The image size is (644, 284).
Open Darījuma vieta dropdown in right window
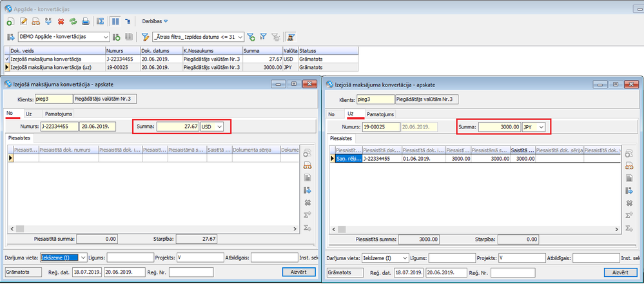[405, 258]
